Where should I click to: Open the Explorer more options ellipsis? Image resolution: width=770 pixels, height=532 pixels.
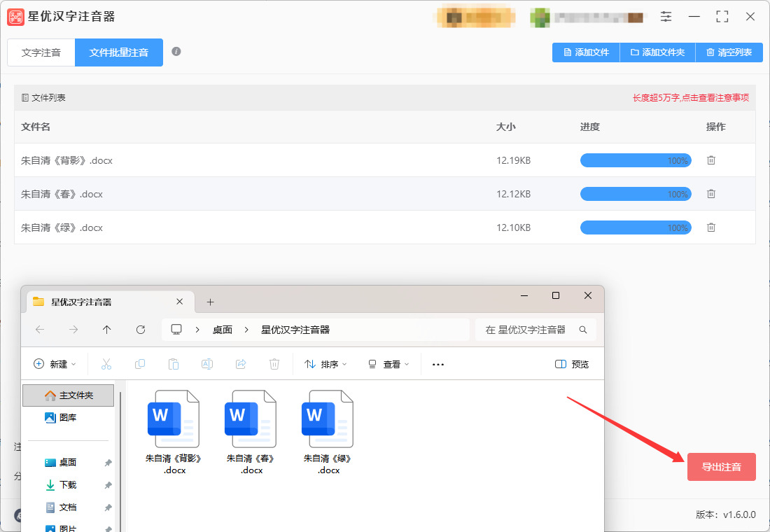tap(438, 364)
